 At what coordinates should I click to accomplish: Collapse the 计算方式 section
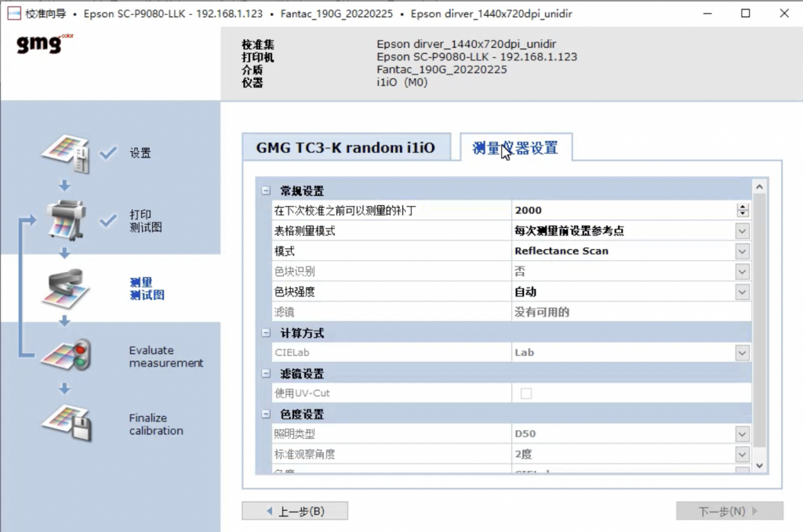(266, 333)
